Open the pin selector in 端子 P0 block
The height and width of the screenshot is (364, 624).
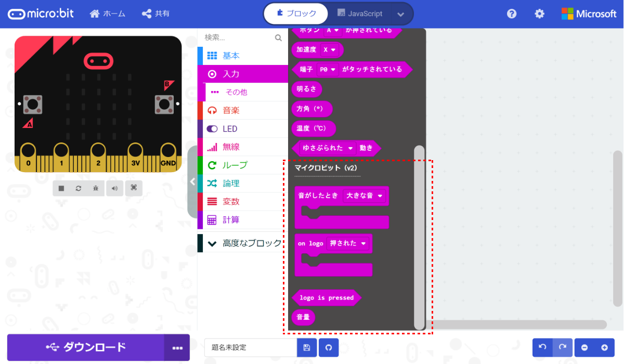[327, 69]
